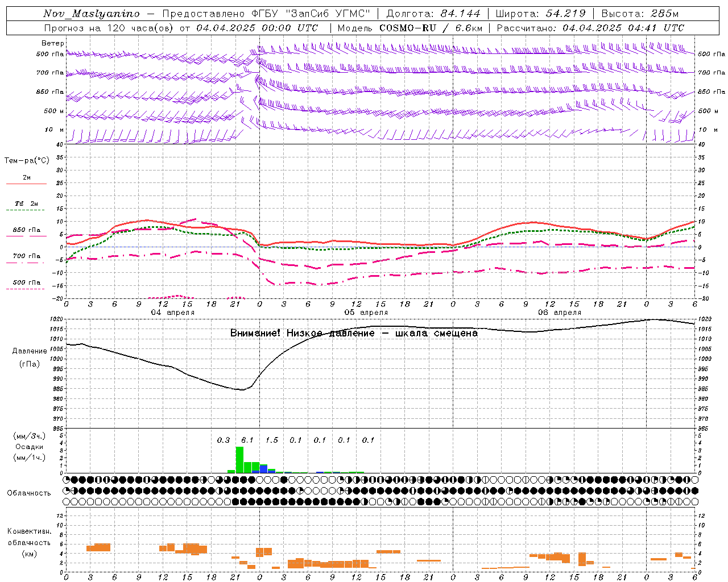
Task: Click the computed time Рассчитано: 04.04.2025 04:41 UTC
Action: point(590,28)
